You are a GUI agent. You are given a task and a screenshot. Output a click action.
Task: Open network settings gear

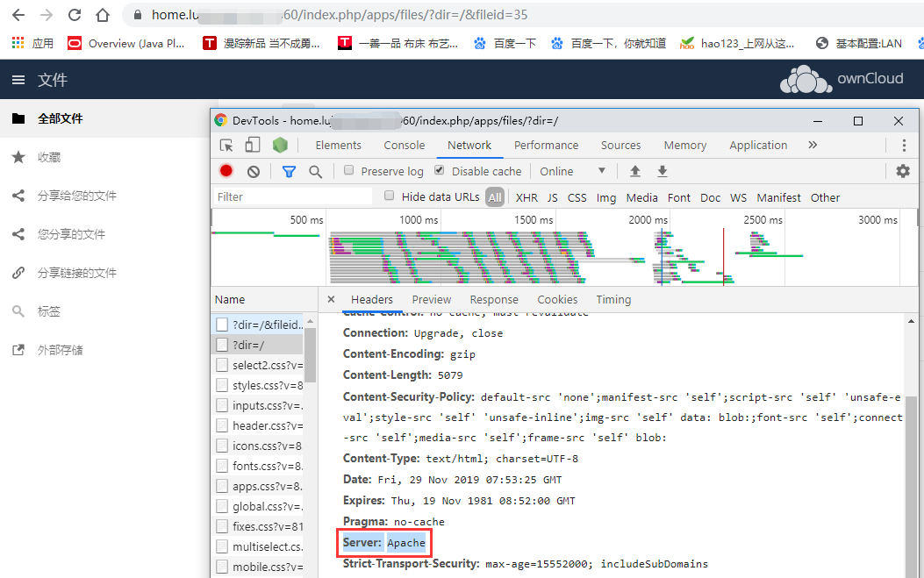pyautogui.click(x=903, y=171)
